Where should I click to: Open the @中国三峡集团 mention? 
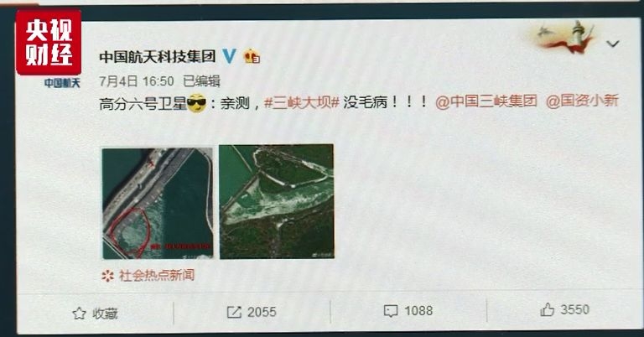[x=486, y=101]
